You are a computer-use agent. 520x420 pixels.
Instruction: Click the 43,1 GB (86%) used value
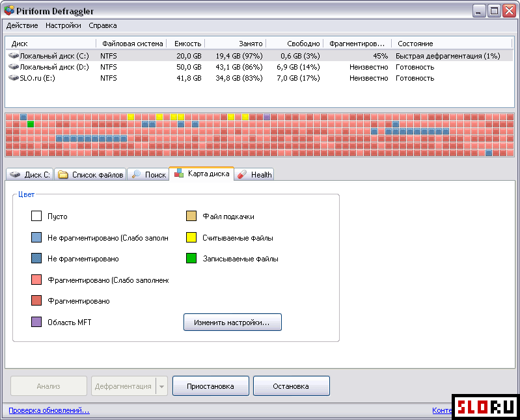tap(239, 67)
